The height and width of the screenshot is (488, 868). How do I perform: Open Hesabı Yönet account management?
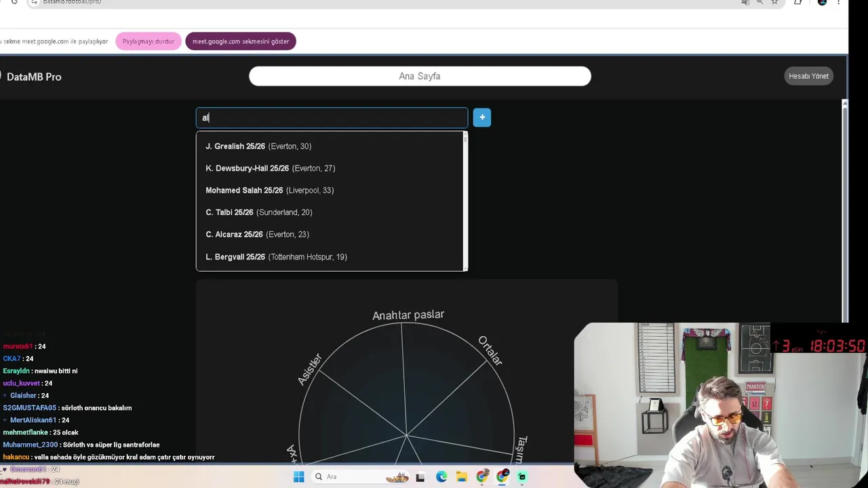pyautogui.click(x=808, y=76)
